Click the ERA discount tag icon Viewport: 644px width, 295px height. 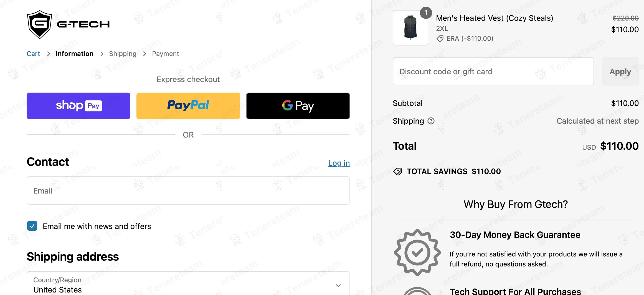[440, 39]
